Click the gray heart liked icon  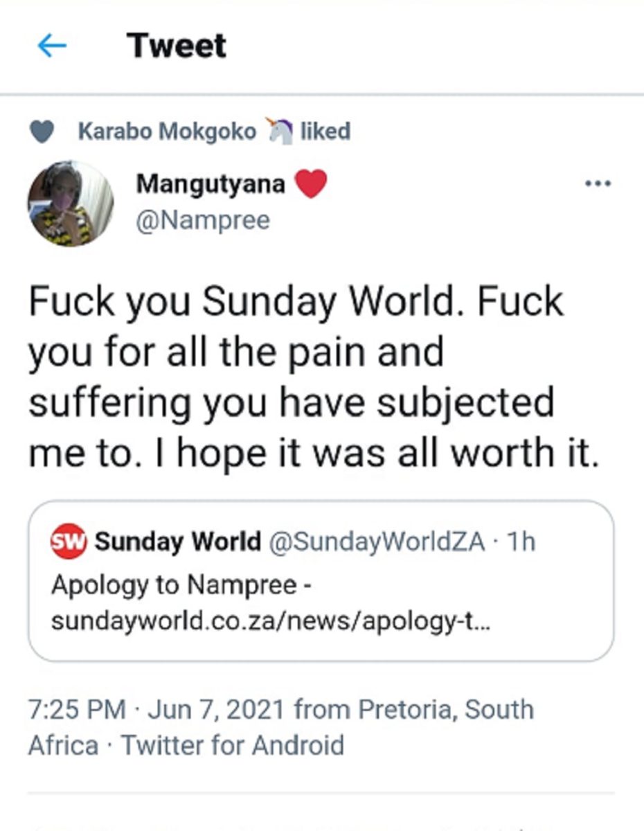tap(43, 132)
